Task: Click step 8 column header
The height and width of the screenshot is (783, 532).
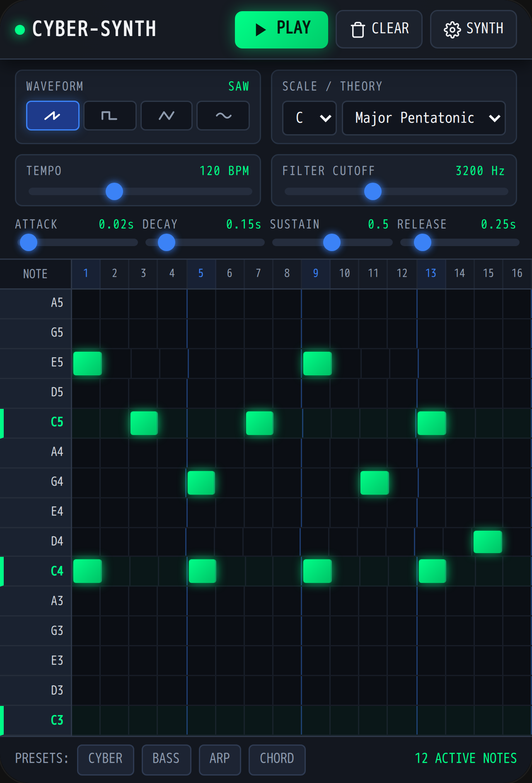Action: coord(287,273)
